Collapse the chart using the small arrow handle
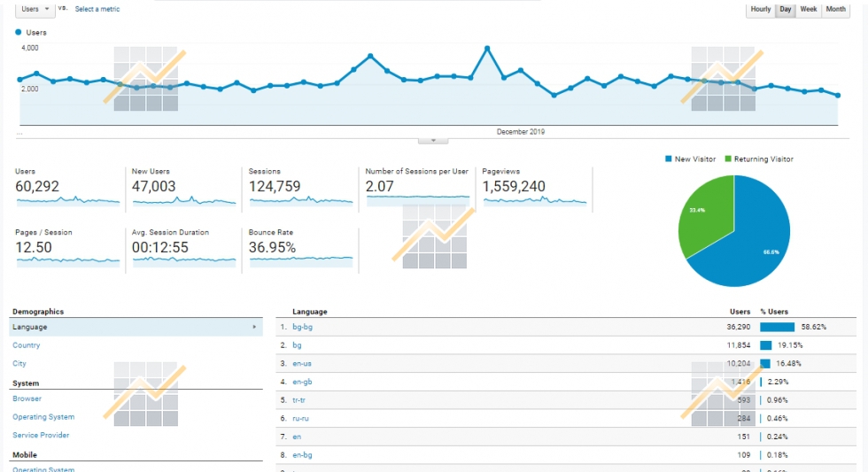The width and height of the screenshot is (868, 472). pyautogui.click(x=433, y=141)
